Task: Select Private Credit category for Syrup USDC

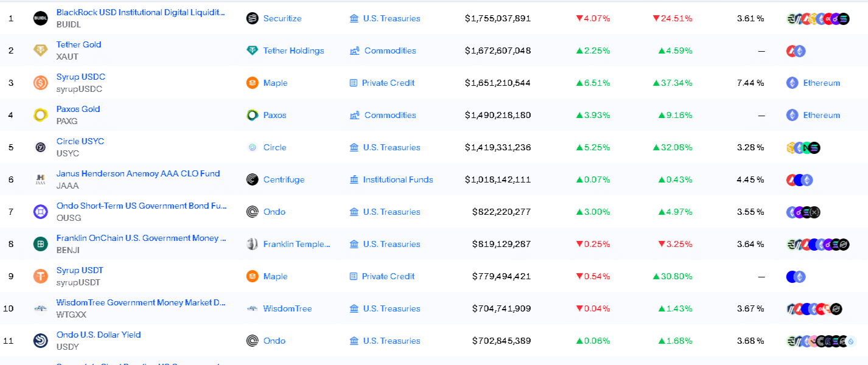Action: click(388, 83)
